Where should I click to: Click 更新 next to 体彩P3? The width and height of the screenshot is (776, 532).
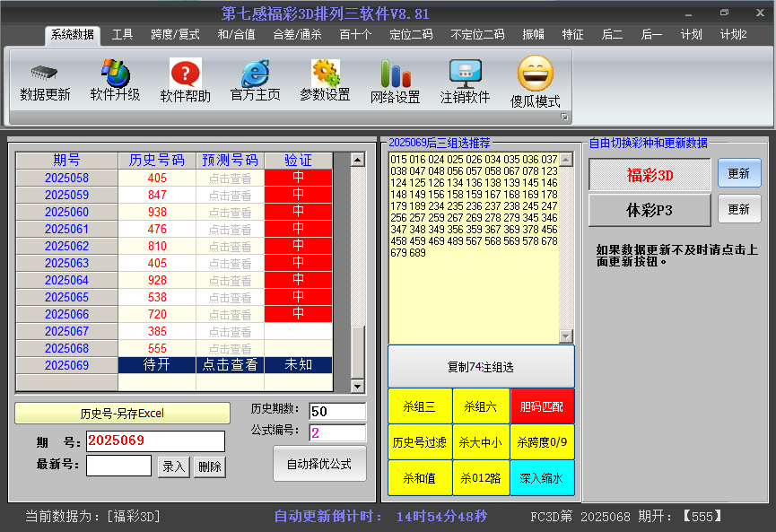click(739, 209)
